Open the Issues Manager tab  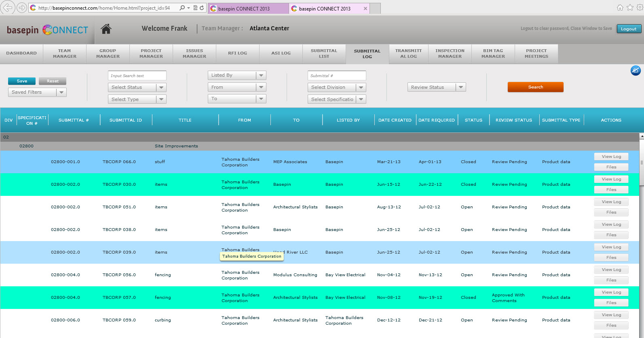(x=194, y=54)
